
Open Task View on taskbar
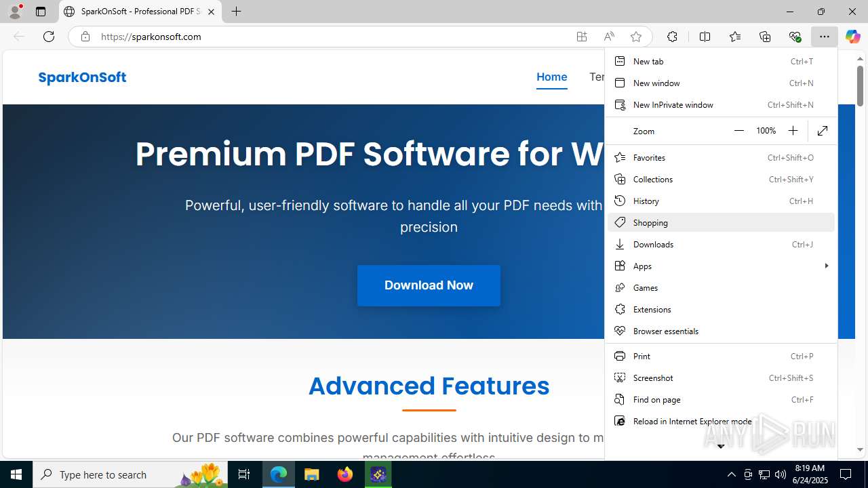tap(245, 474)
